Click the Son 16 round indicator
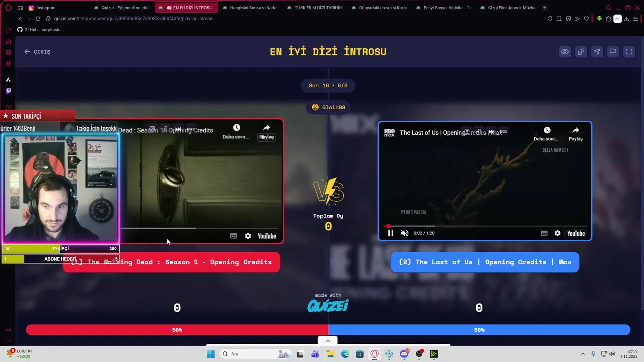Viewport: 644px width, 362px height. 328,85
